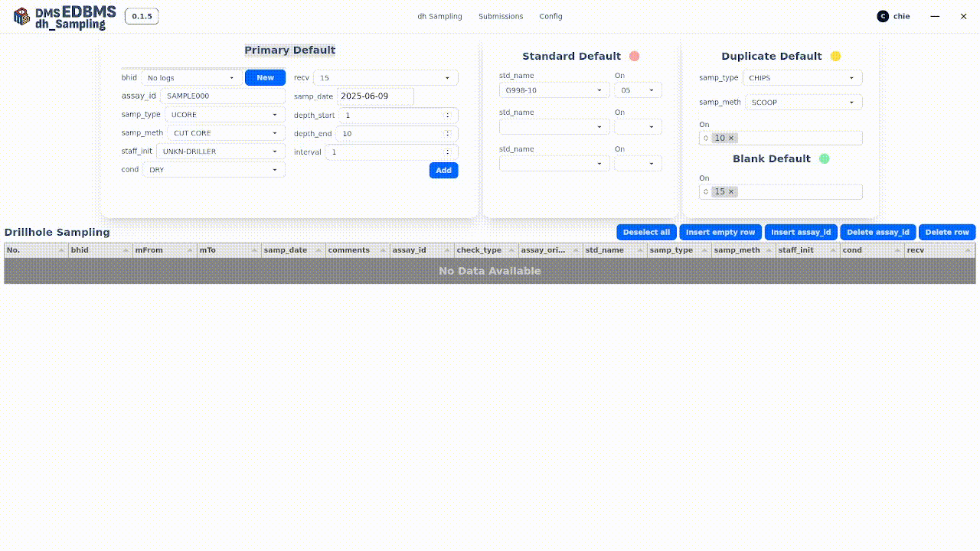Click the DMS EDBMS cube logo
980x551 pixels.
coord(22,17)
